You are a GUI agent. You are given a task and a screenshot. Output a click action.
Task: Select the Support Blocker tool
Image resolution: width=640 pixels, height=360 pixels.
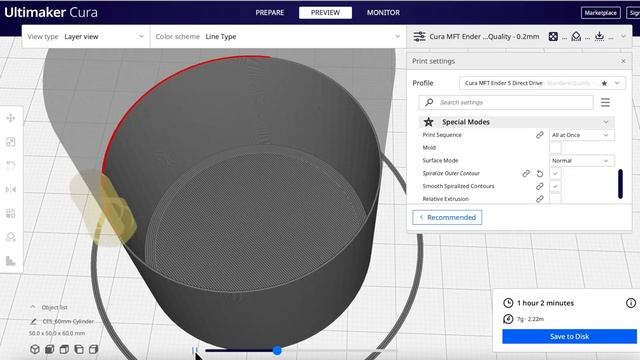pos(11,237)
